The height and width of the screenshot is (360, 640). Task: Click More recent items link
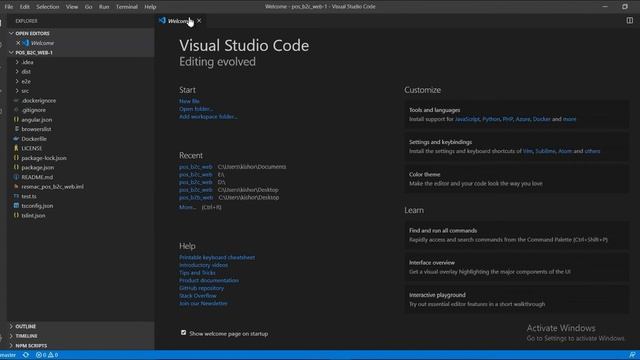[187, 207]
